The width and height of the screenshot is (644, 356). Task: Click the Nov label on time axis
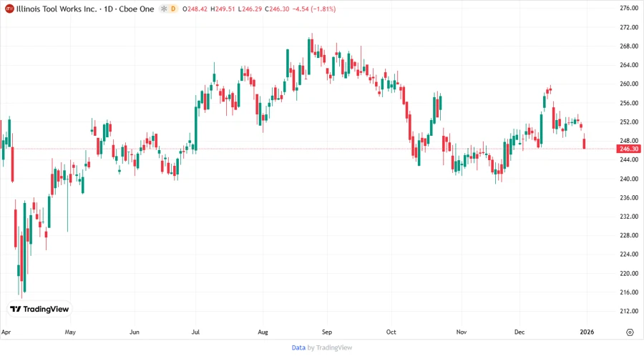462,332
